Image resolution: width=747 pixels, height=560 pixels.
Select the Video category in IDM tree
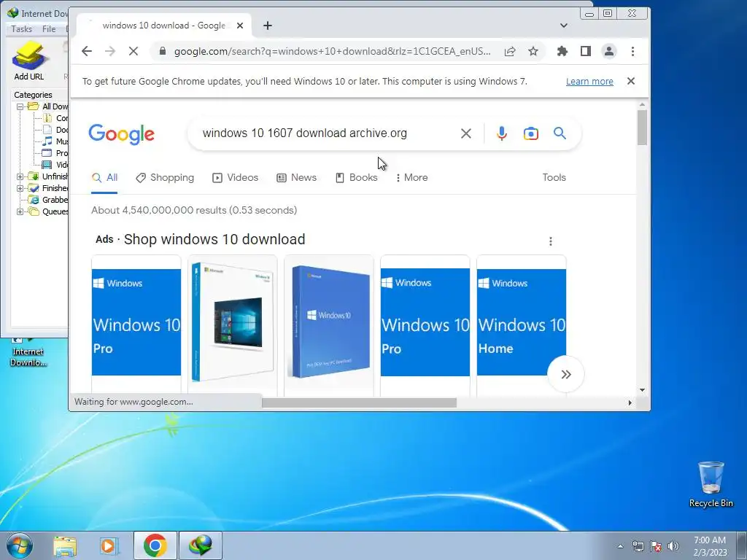(x=55, y=165)
